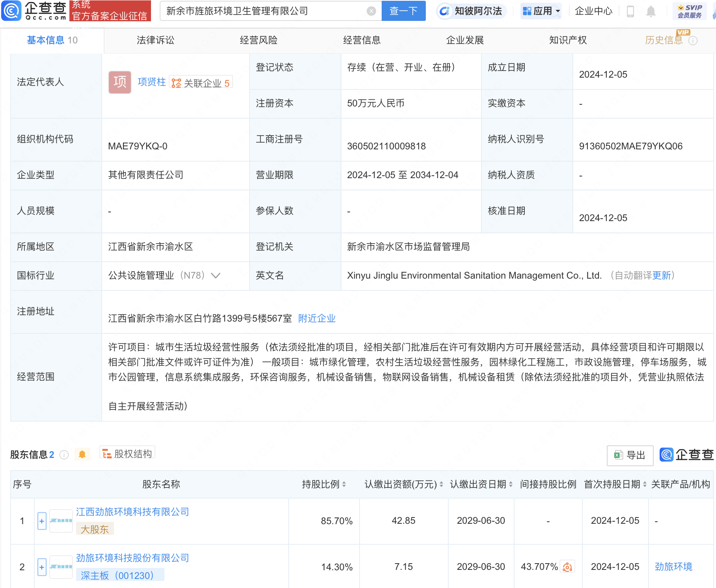
Task: Click the orange bell monitor icon by 股东信息
Action: [x=82, y=454]
